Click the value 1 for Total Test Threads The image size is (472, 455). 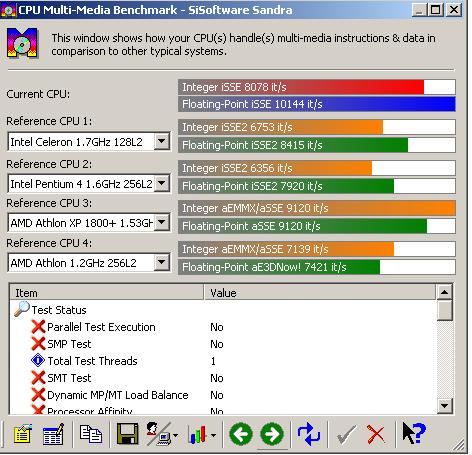click(213, 361)
